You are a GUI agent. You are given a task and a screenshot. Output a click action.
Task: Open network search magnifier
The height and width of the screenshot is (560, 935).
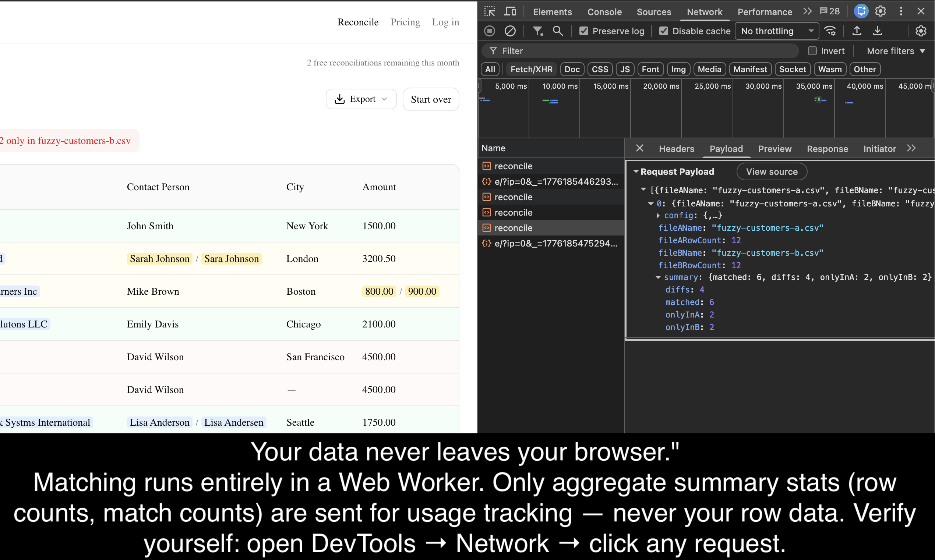(x=558, y=31)
